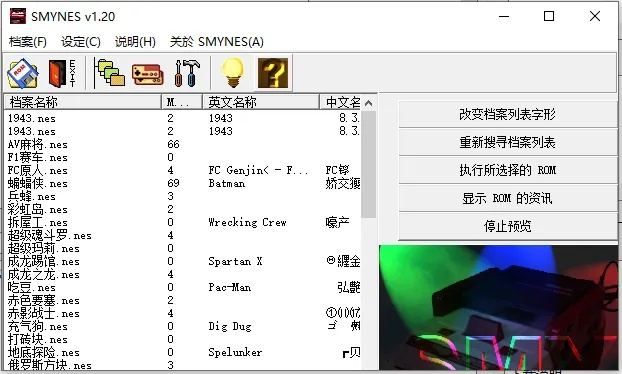Click the 显示 ROM 的资讯 button

[507, 198]
